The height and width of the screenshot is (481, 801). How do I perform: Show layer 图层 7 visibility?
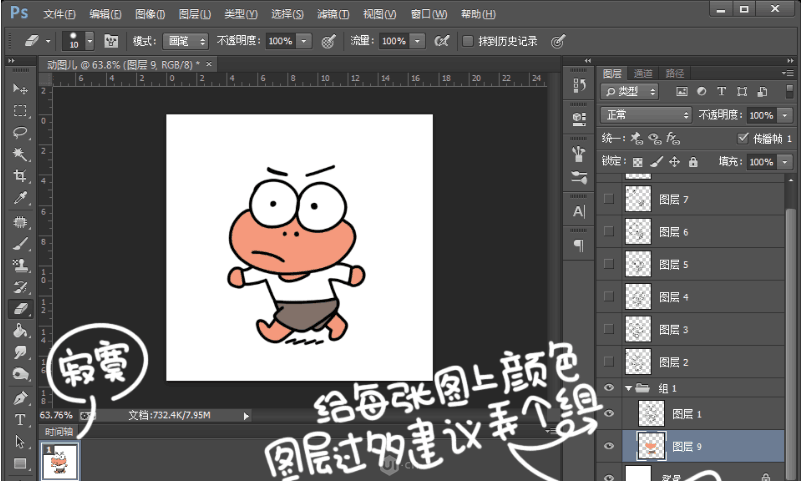point(608,199)
